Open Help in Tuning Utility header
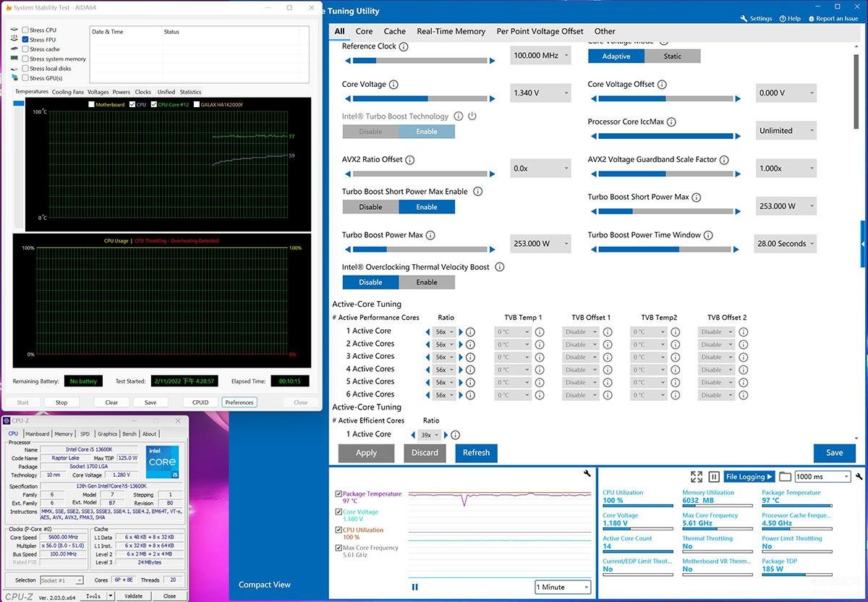Screen dimensions: 868x602 pos(790,19)
